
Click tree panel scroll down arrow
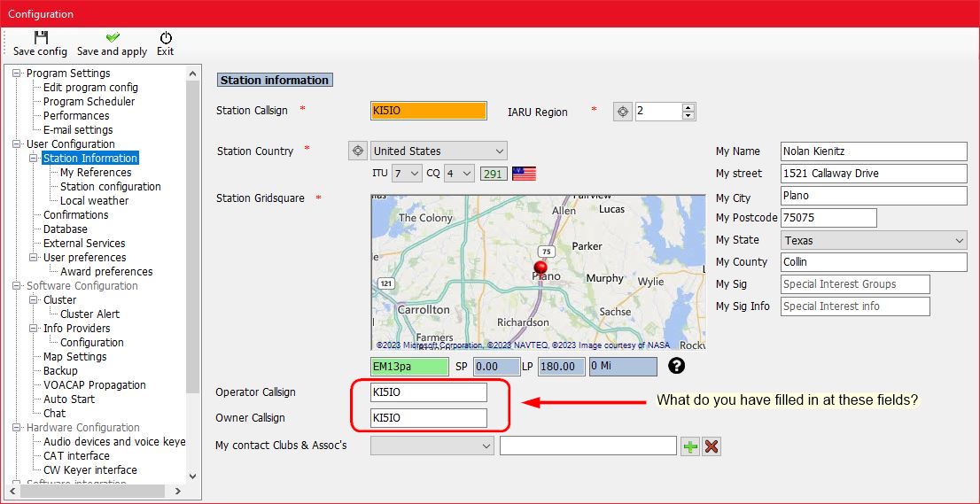pos(192,476)
